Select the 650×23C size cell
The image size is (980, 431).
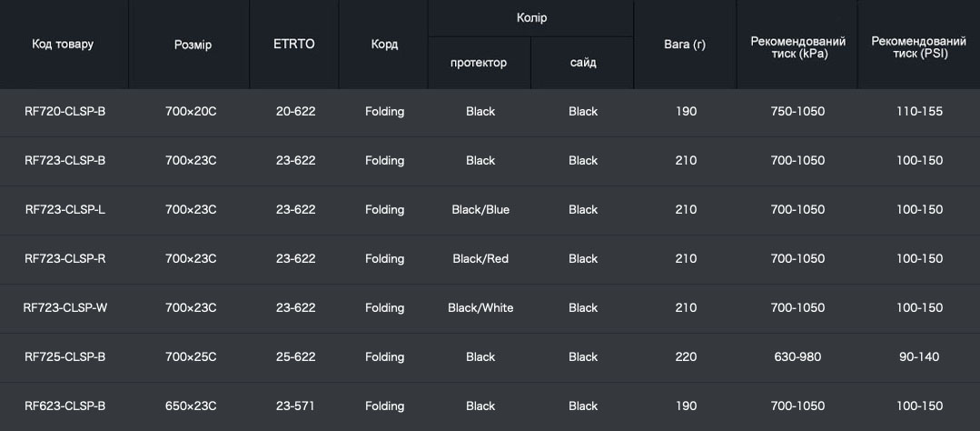tap(191, 406)
